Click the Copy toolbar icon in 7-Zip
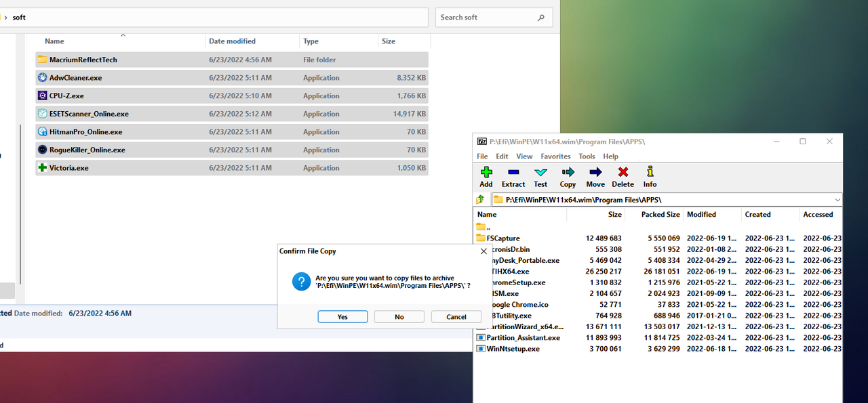 568,172
